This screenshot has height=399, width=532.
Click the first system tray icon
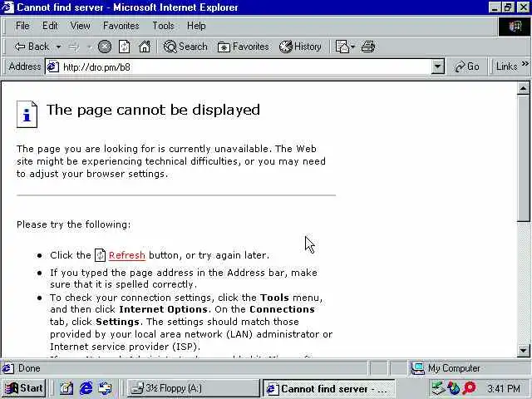pos(438,388)
